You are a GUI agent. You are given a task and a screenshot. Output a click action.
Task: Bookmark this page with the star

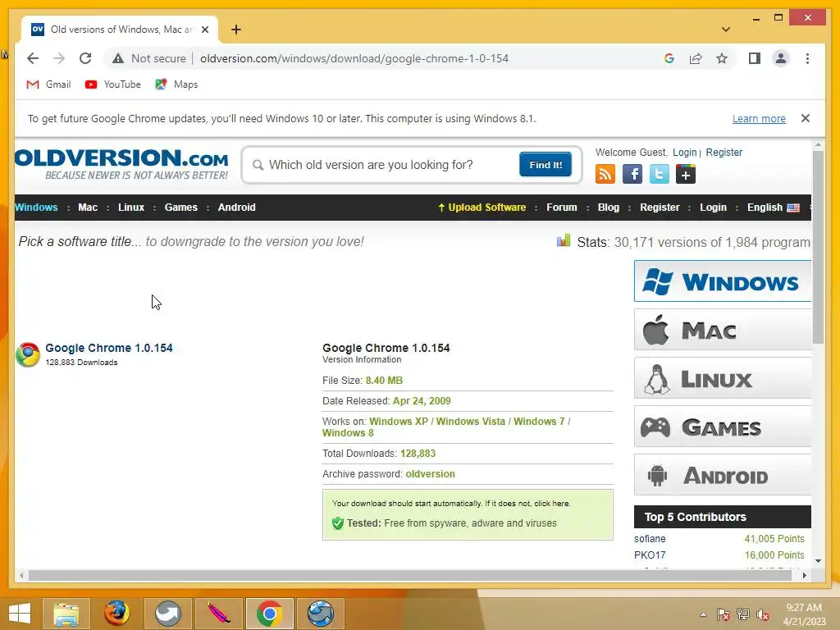[722, 58]
